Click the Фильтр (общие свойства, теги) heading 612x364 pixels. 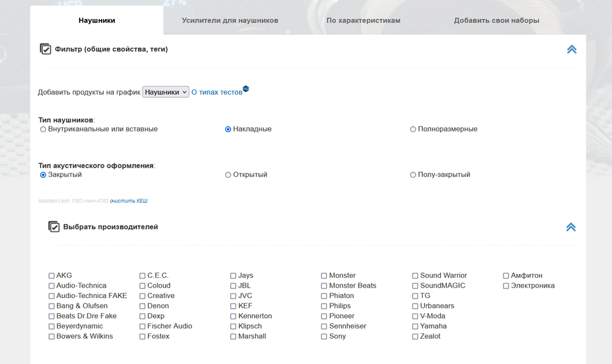point(111,49)
